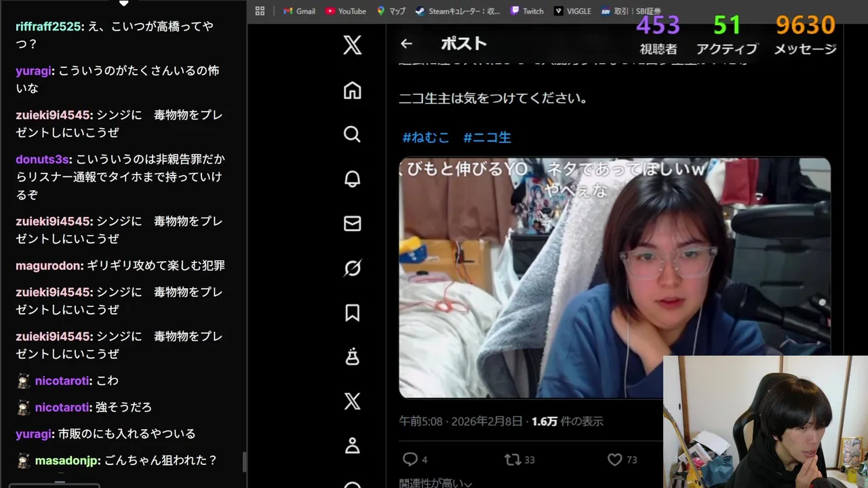Screen dimensions: 868x488
Task: Click masadonjp avatar badge in chat
Action: [23, 461]
